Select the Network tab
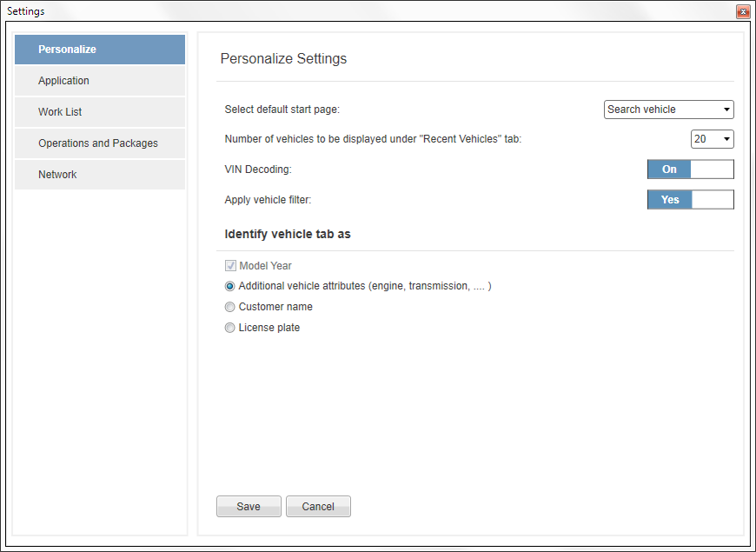Screen dimensions: 756x552 (x=100, y=175)
